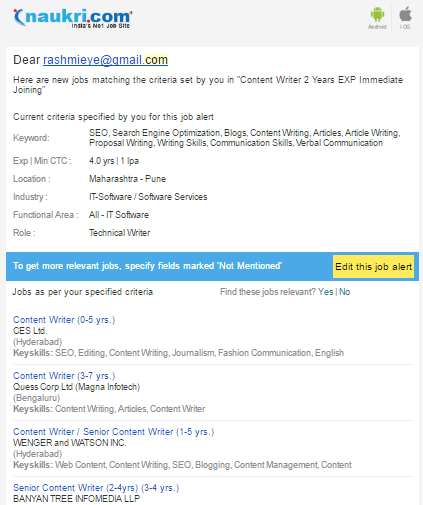Click the Technical Writer role value
This screenshot has width=423, height=505.
[x=119, y=233]
